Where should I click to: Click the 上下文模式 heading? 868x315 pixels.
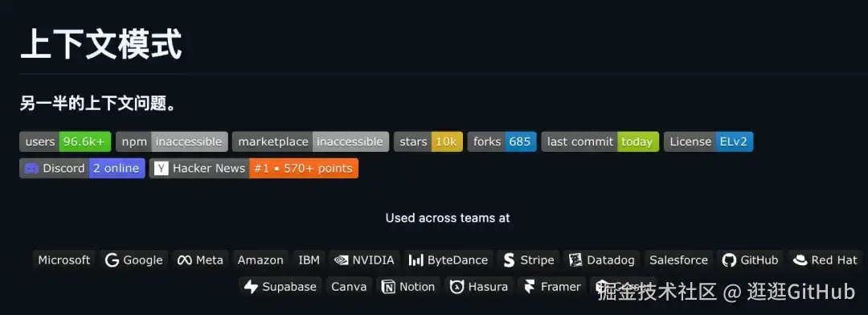click(101, 43)
